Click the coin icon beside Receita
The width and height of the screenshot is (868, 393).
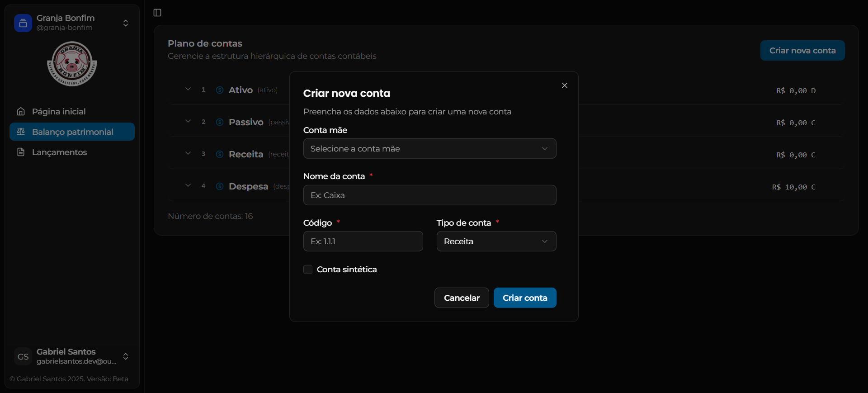click(x=220, y=154)
